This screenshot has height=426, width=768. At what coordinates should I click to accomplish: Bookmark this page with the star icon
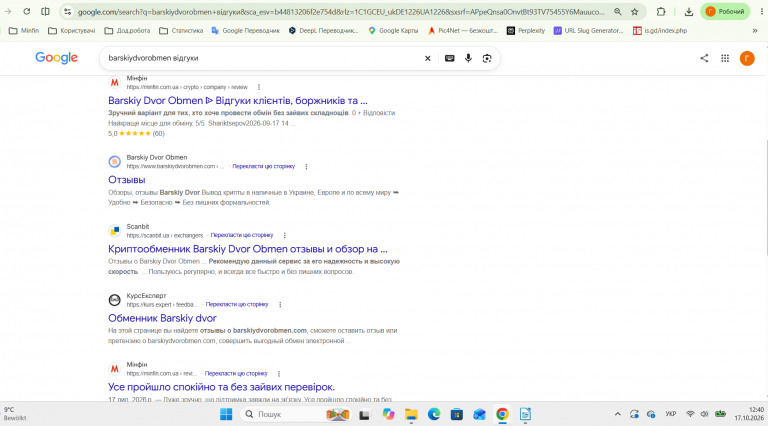tap(635, 11)
